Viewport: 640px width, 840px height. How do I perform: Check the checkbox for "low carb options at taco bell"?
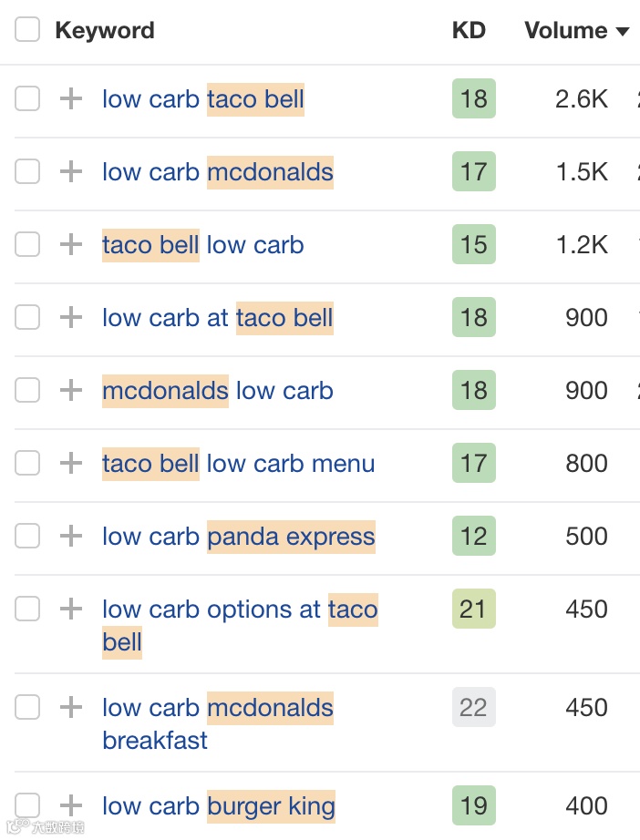click(x=27, y=609)
